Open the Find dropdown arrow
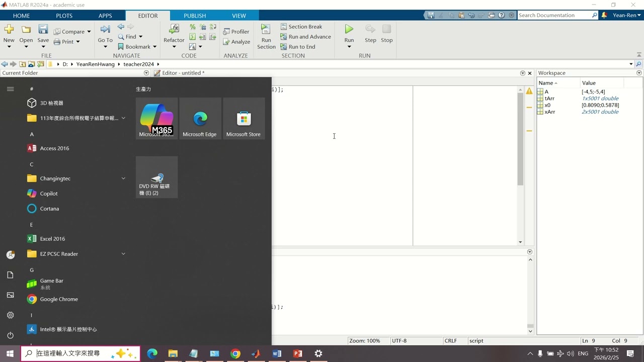The width and height of the screenshot is (644, 362). tap(140, 37)
